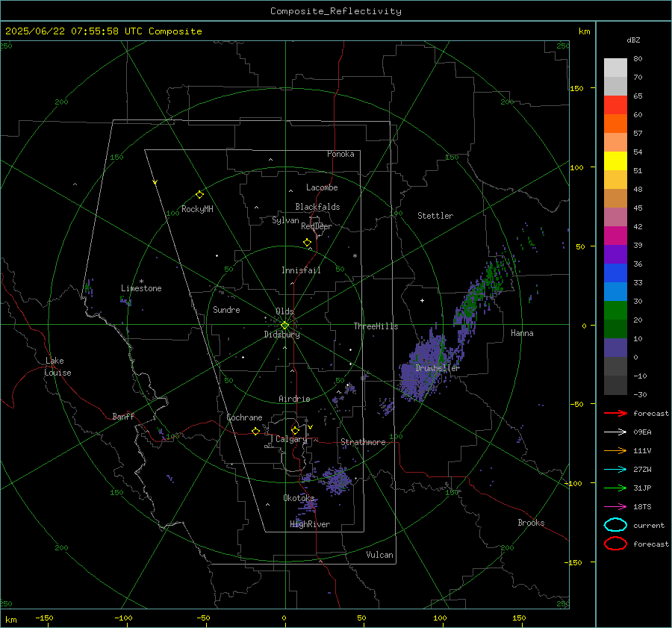Click the yellow diamond marker near RockyMH

point(199,195)
